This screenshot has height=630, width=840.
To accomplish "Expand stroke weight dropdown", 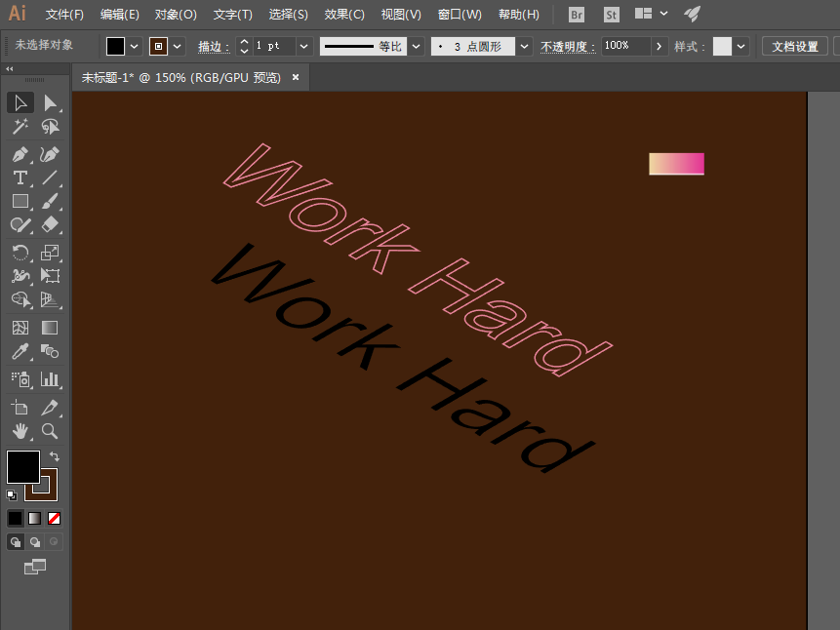I will click(x=303, y=47).
